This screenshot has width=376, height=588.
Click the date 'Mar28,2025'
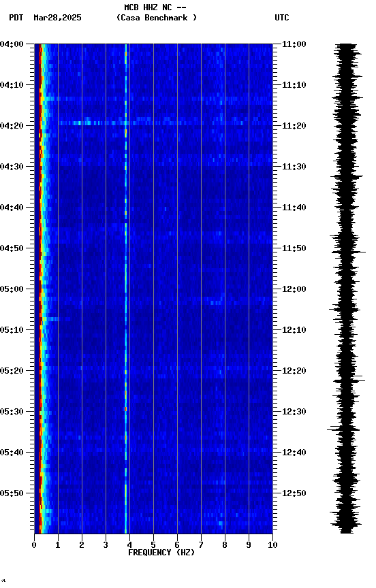57,18
